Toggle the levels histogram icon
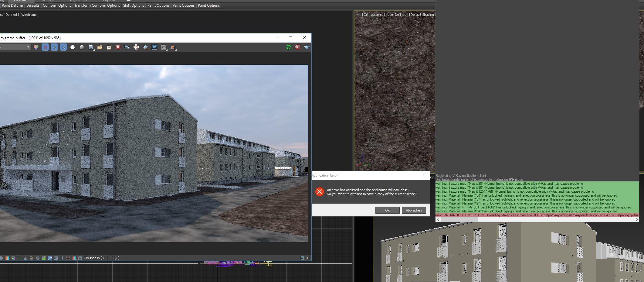 click(x=25, y=258)
